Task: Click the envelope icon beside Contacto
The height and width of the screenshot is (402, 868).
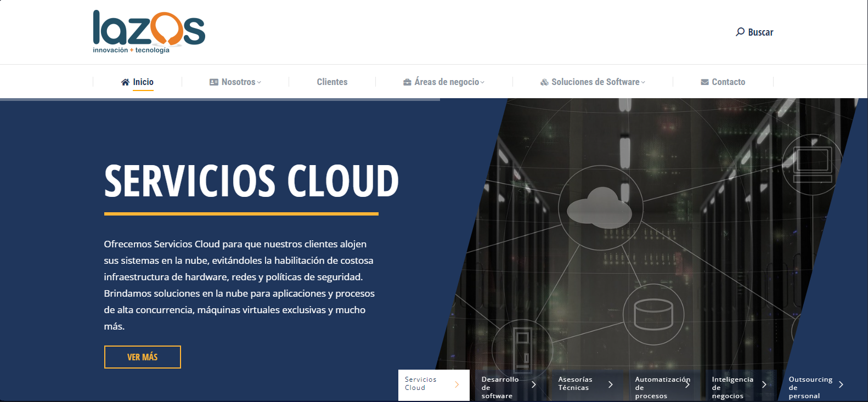Action: coord(704,82)
